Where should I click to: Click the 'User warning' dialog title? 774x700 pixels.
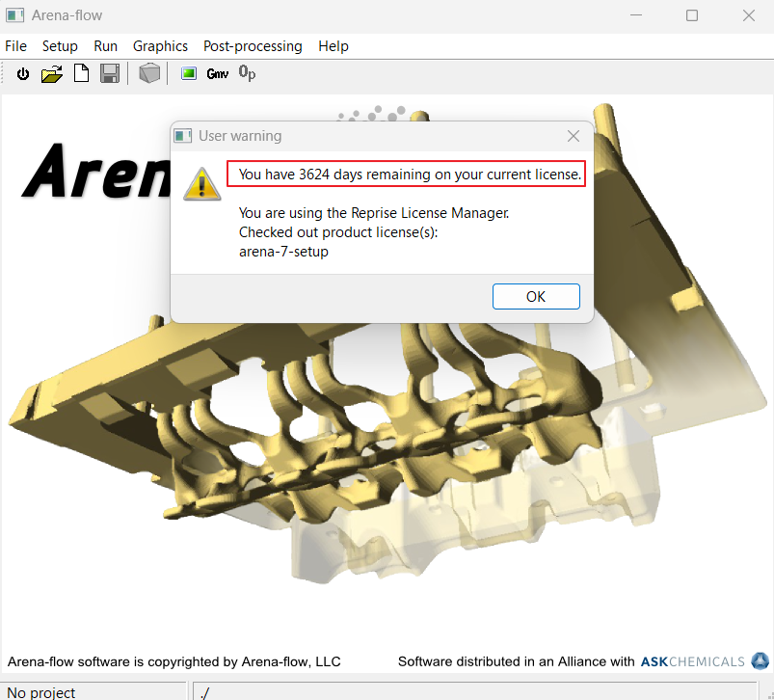pos(240,136)
